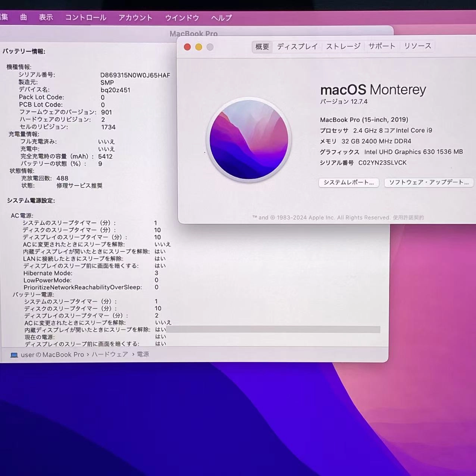The image size is (476, 476).
Task: Click user の MacBook Pro in the breadcrumb
Action: (x=52, y=354)
